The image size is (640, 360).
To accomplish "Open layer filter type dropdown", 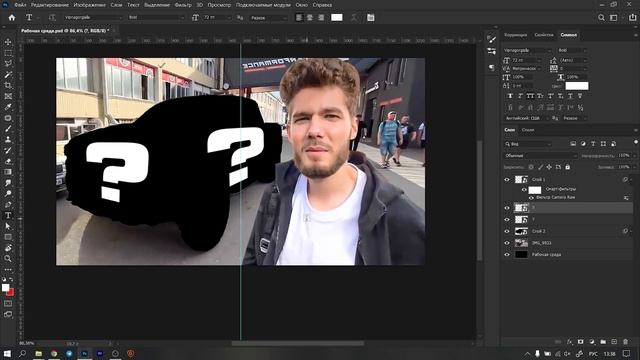I will click(528, 144).
